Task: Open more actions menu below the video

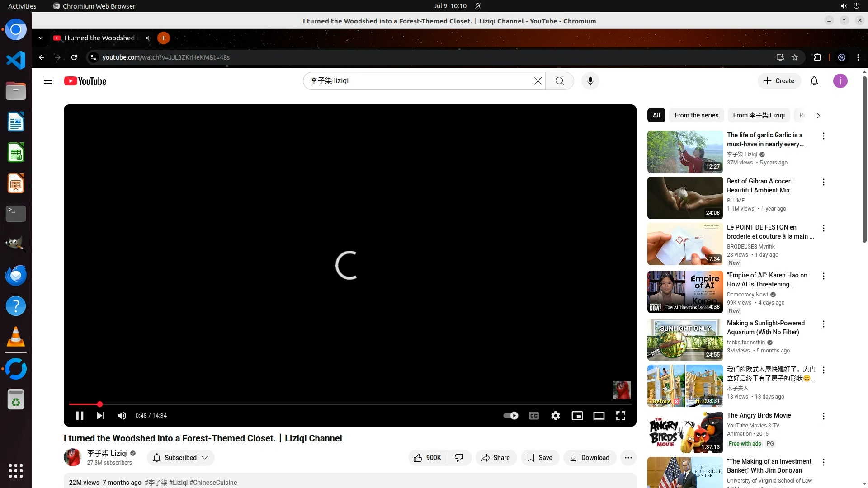Action: coord(628,458)
